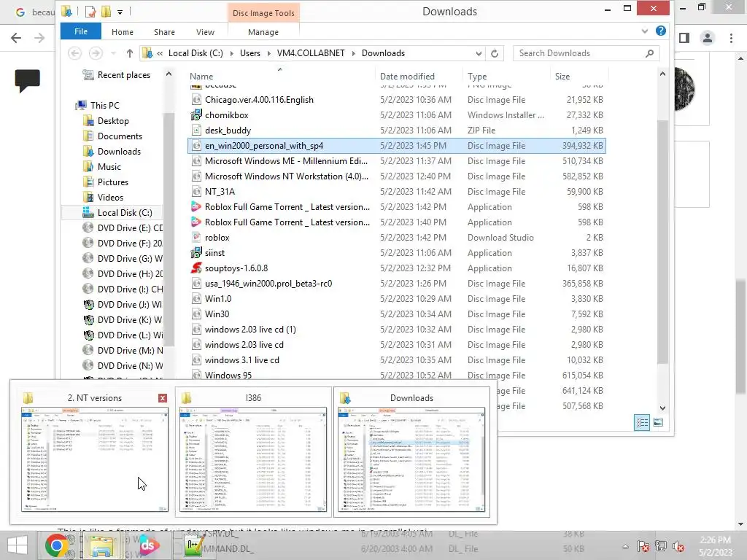
Task: Select the Microsoft Windows ME - Millennium Edi... file name
Action: (x=286, y=161)
